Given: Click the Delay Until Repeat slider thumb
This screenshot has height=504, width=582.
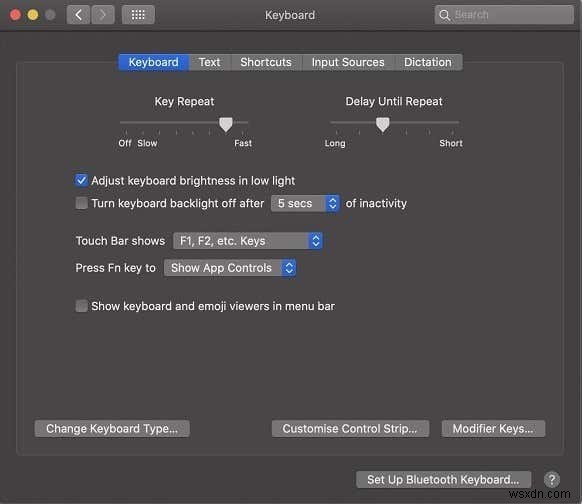Looking at the screenshot, I should [x=383, y=124].
